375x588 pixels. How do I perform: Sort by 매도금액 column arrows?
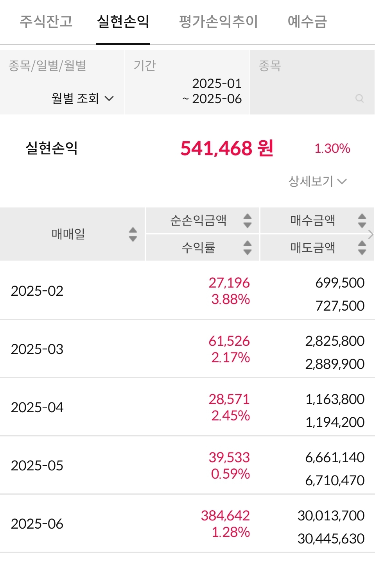point(362,247)
